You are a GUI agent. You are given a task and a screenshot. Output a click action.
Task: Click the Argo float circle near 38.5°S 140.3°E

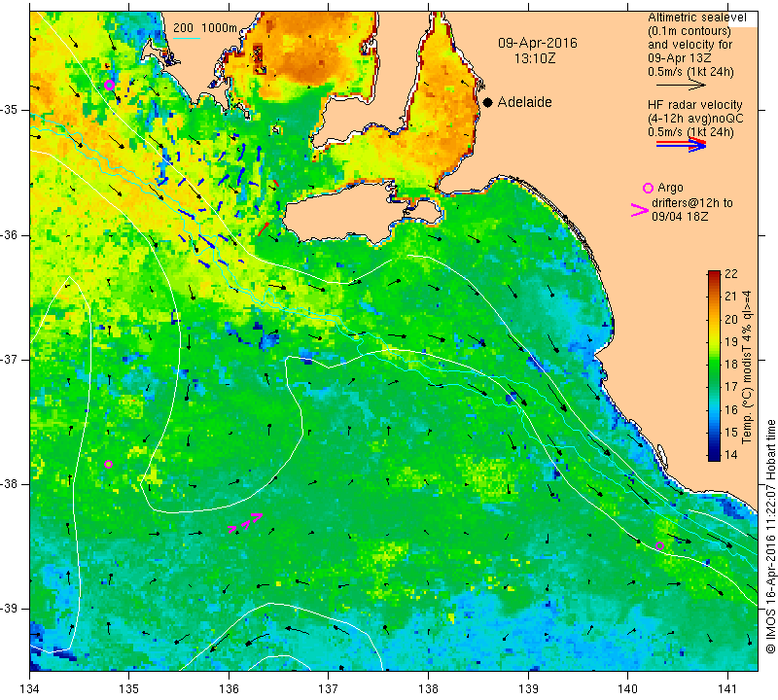659,546
